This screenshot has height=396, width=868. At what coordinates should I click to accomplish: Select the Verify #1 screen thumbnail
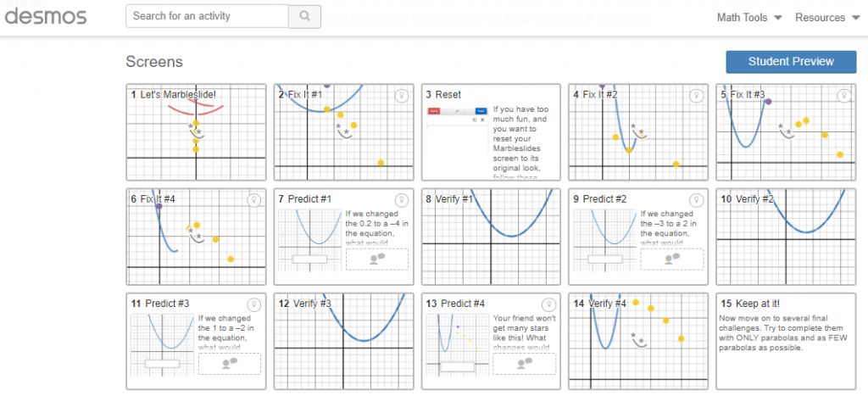click(491, 237)
